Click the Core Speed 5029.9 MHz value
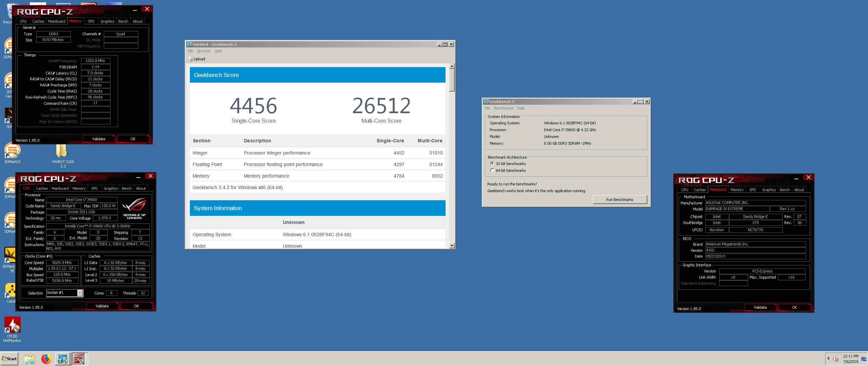868x366 pixels. (x=62, y=263)
